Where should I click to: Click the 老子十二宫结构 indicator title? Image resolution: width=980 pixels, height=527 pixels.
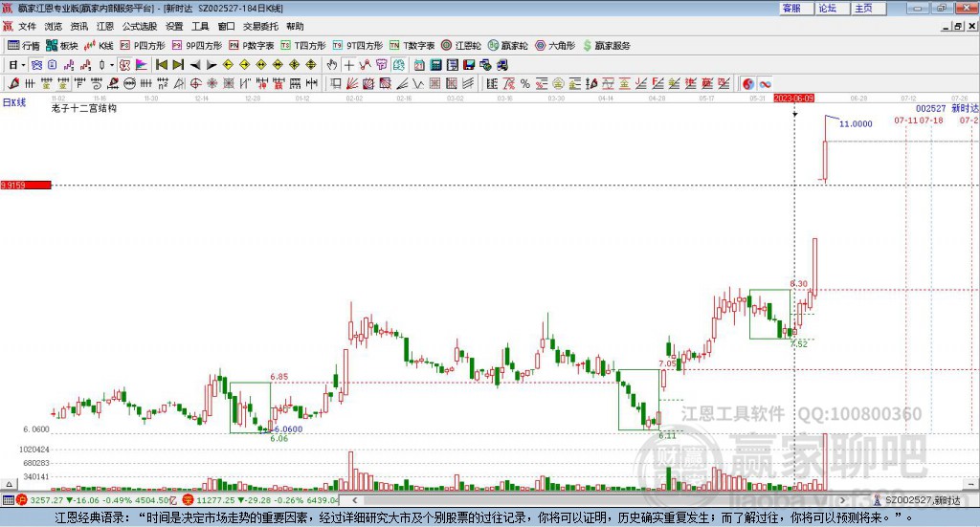pyautogui.click(x=84, y=108)
